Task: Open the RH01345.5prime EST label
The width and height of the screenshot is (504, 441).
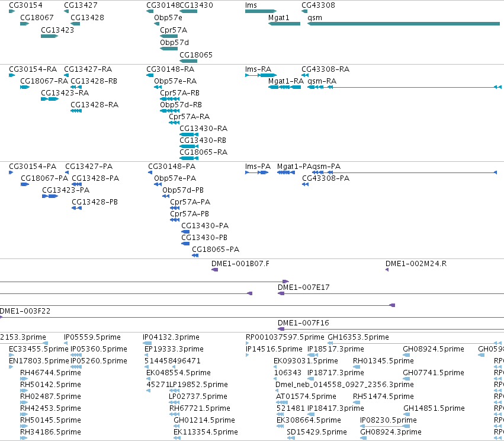Action: (x=383, y=361)
